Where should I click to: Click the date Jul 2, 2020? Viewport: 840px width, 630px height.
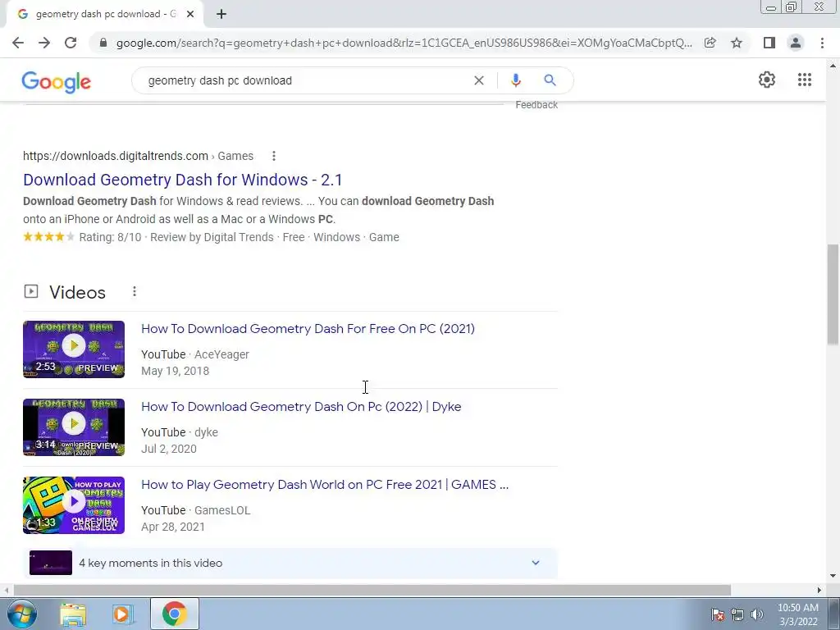tap(169, 449)
